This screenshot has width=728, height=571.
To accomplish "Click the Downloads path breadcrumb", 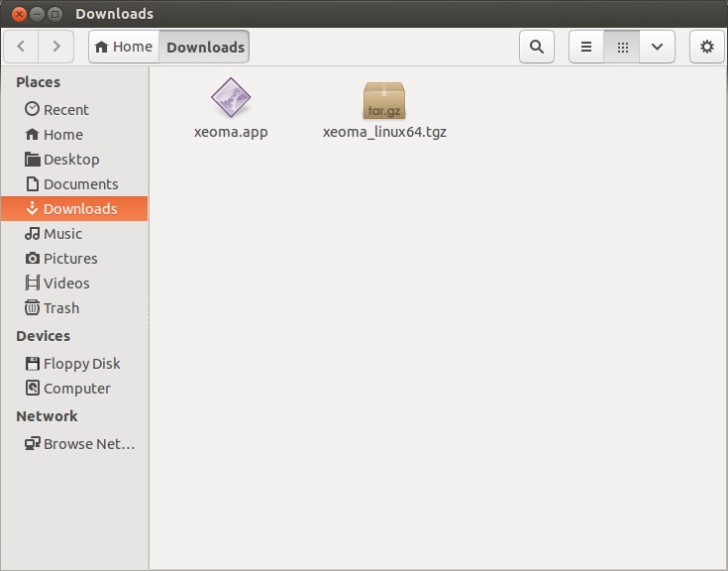I will tap(205, 47).
